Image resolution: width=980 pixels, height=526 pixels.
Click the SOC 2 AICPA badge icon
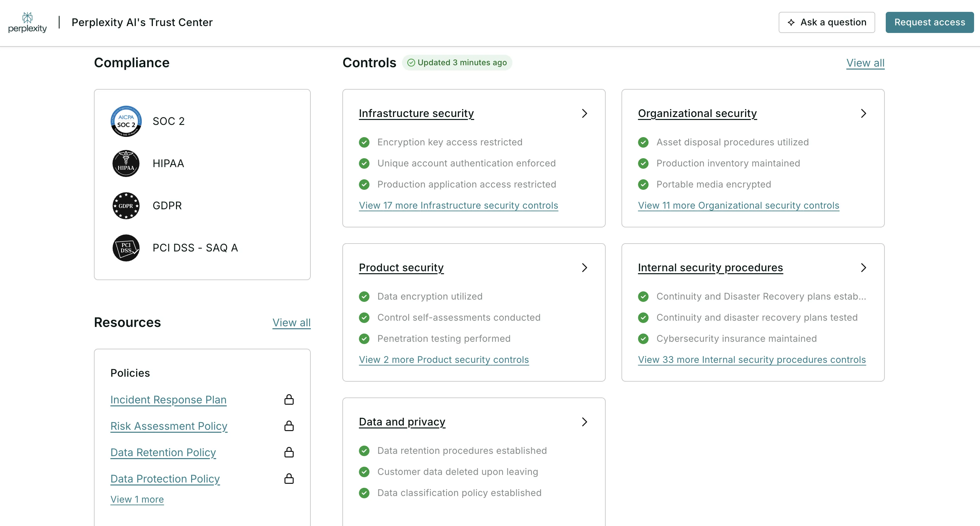126,121
